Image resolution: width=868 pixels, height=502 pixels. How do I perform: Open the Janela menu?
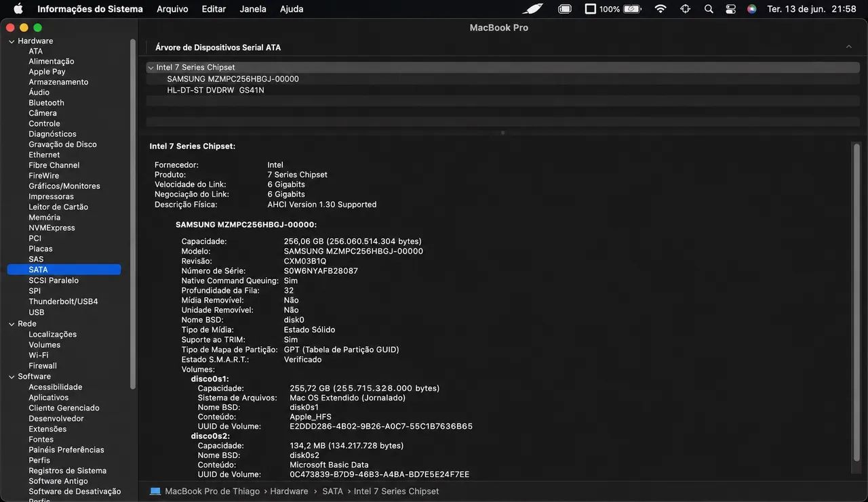point(253,9)
